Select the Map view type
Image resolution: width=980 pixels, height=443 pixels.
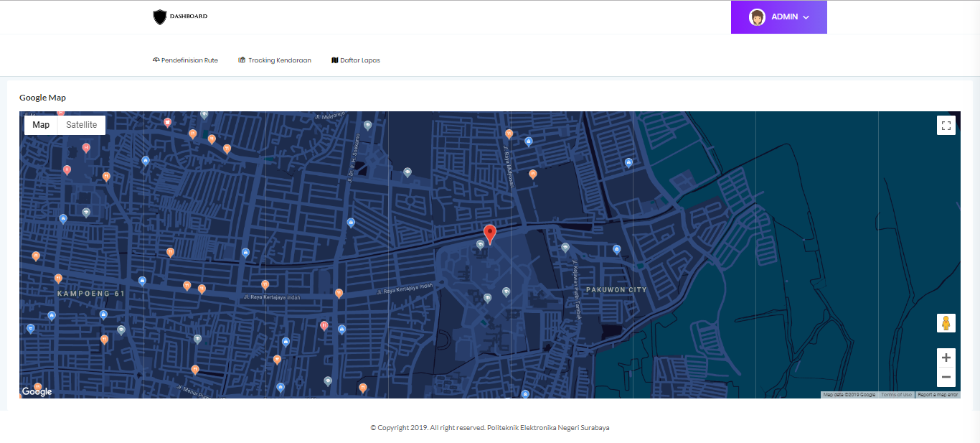tap(41, 125)
